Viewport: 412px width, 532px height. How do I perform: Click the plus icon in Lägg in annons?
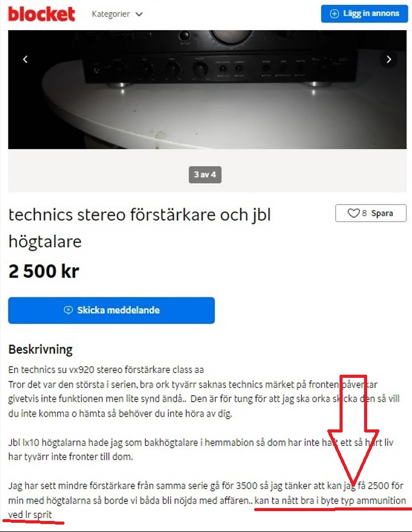point(335,14)
